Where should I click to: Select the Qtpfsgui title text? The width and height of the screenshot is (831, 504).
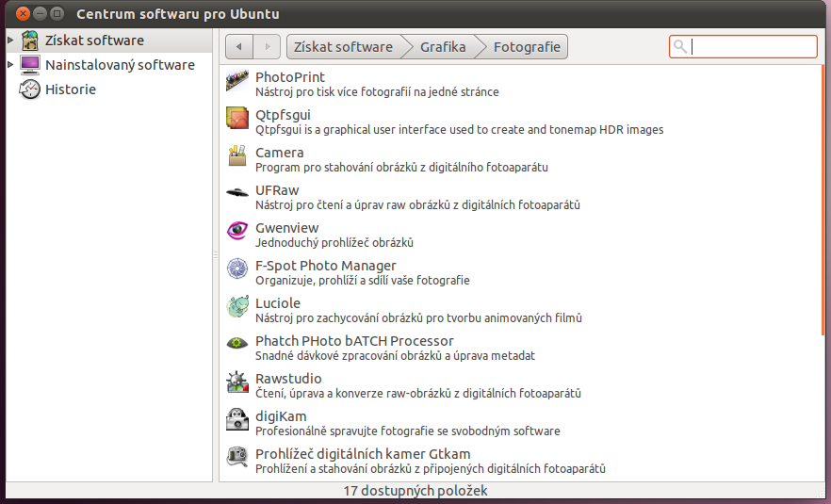[283, 115]
